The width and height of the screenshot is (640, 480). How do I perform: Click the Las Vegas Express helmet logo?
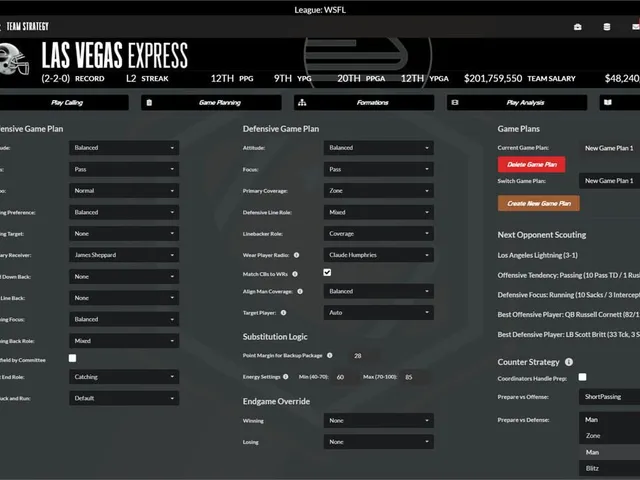[13, 59]
